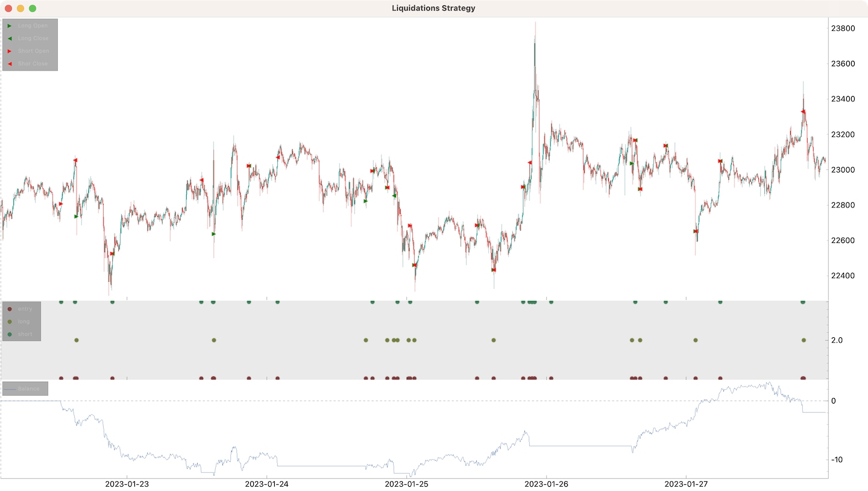Click the Liquidations Strategy window title

(433, 8)
